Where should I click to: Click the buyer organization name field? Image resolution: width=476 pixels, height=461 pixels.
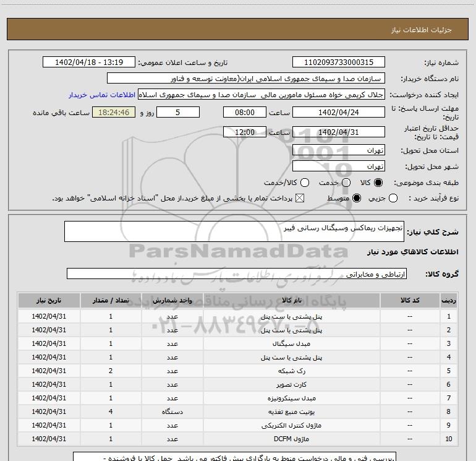[246, 78]
